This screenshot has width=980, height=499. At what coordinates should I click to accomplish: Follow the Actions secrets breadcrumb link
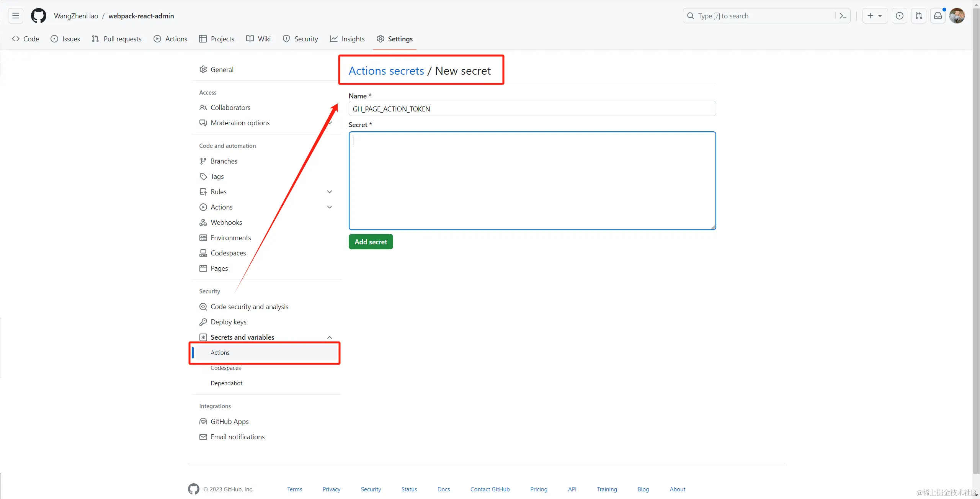pos(386,71)
